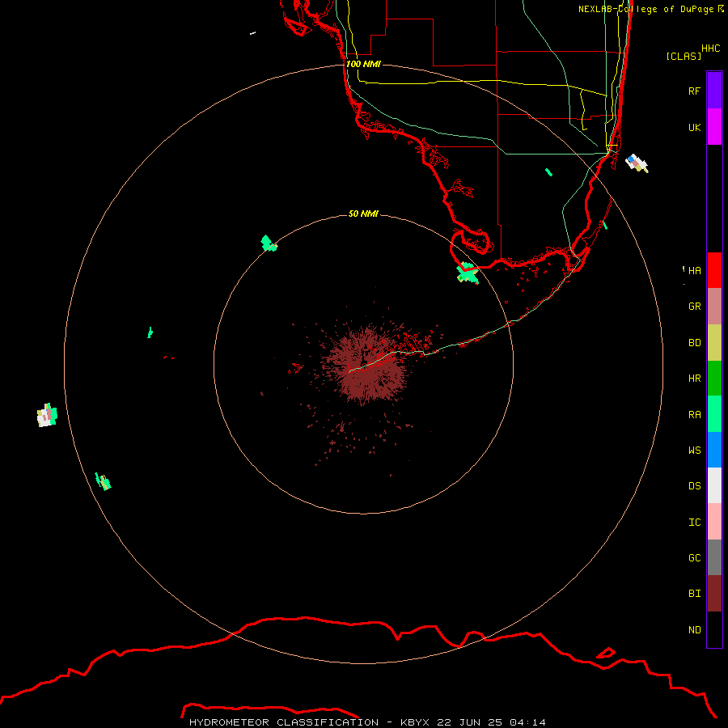The image size is (728, 728).
Task: Click the HR legend label
Action: [x=694, y=379]
